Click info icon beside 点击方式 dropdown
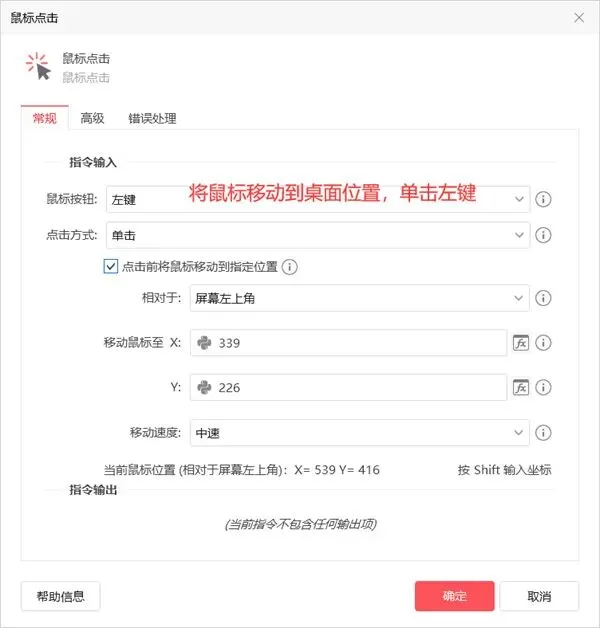This screenshot has height=628, width=600. (543, 235)
